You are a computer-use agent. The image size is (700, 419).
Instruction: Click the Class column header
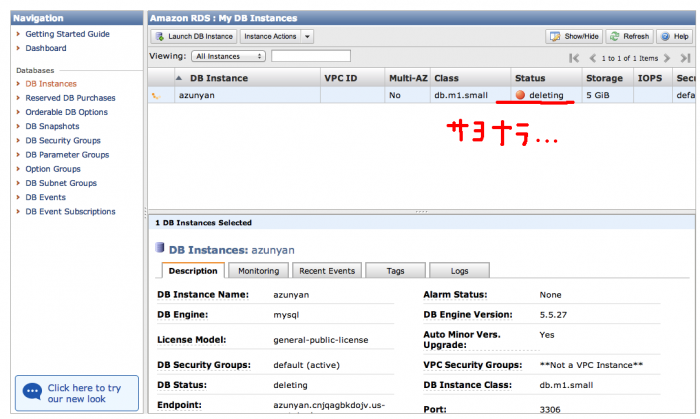470,78
